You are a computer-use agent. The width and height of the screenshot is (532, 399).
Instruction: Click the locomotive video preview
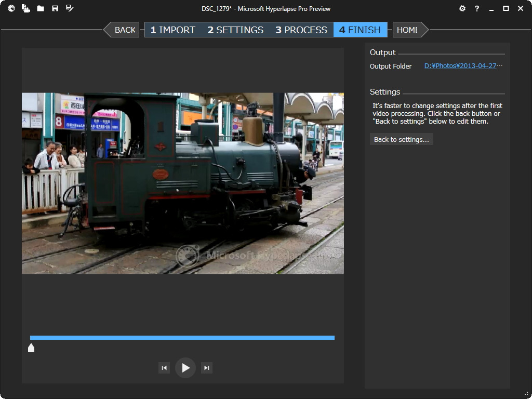click(183, 183)
